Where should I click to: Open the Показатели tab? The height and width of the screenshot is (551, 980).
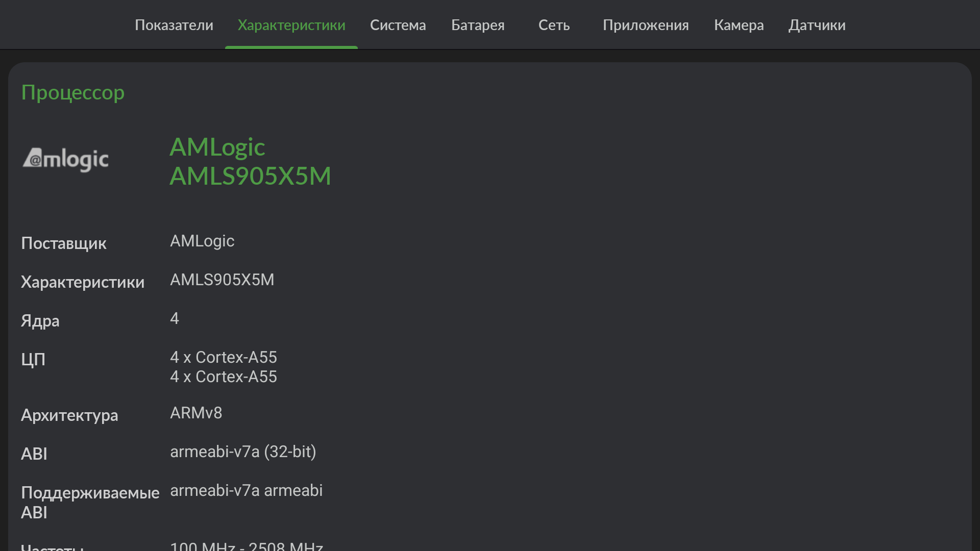[x=174, y=25]
